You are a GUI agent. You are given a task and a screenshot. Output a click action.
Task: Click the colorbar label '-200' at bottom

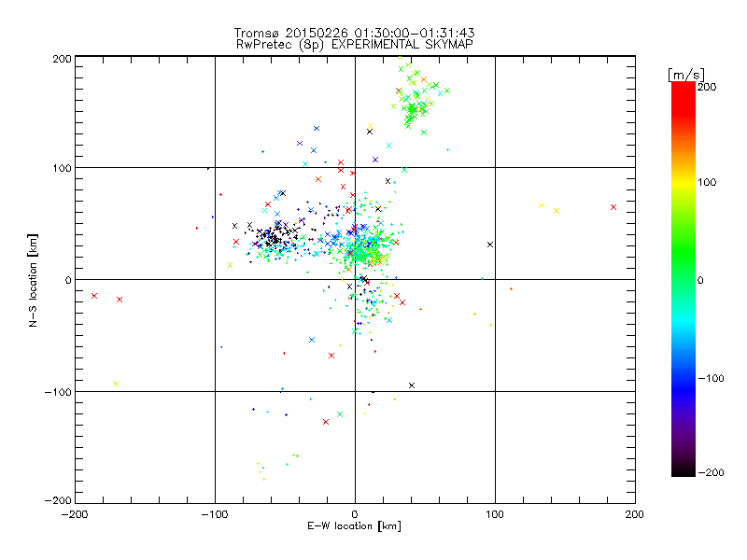(x=711, y=472)
